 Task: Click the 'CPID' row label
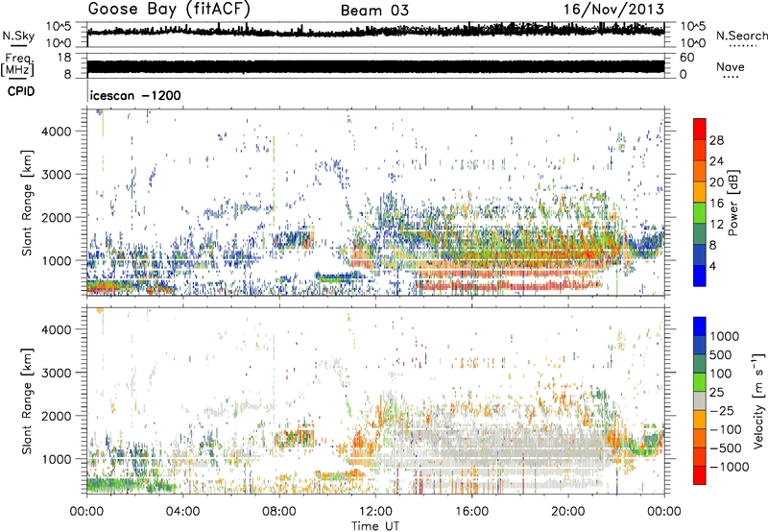pyautogui.click(x=21, y=91)
